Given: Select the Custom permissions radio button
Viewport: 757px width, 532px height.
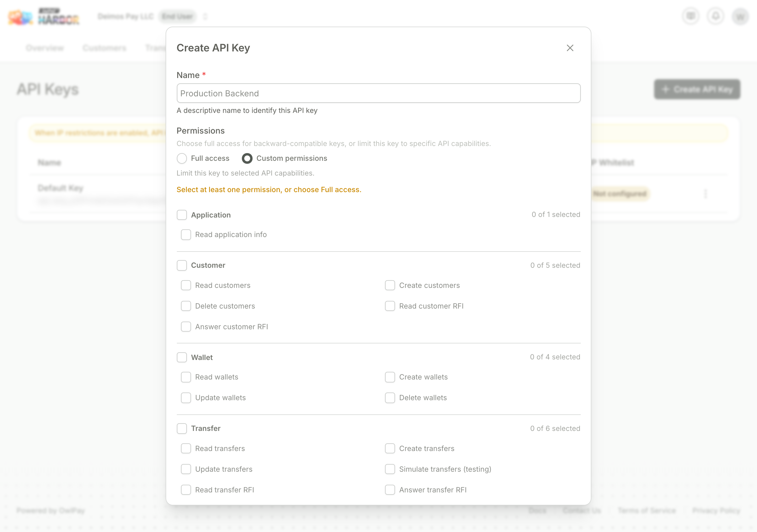Looking at the screenshot, I should click(247, 158).
